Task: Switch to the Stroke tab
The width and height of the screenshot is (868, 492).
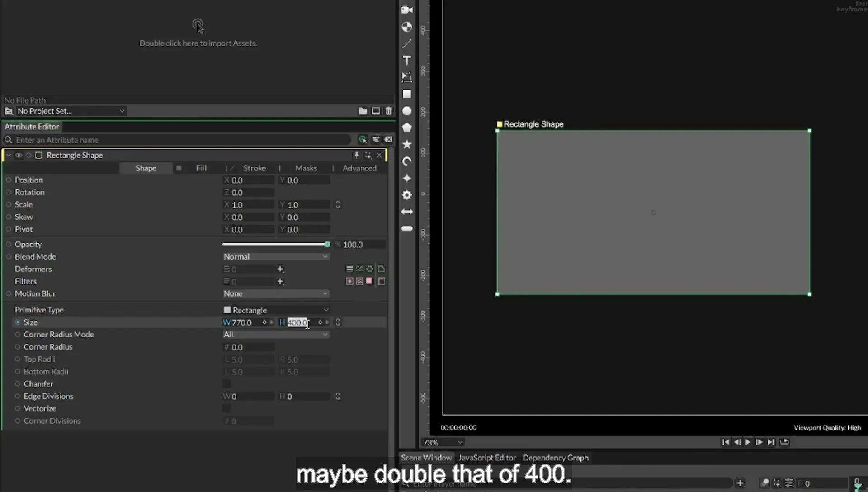Action: 255,168
